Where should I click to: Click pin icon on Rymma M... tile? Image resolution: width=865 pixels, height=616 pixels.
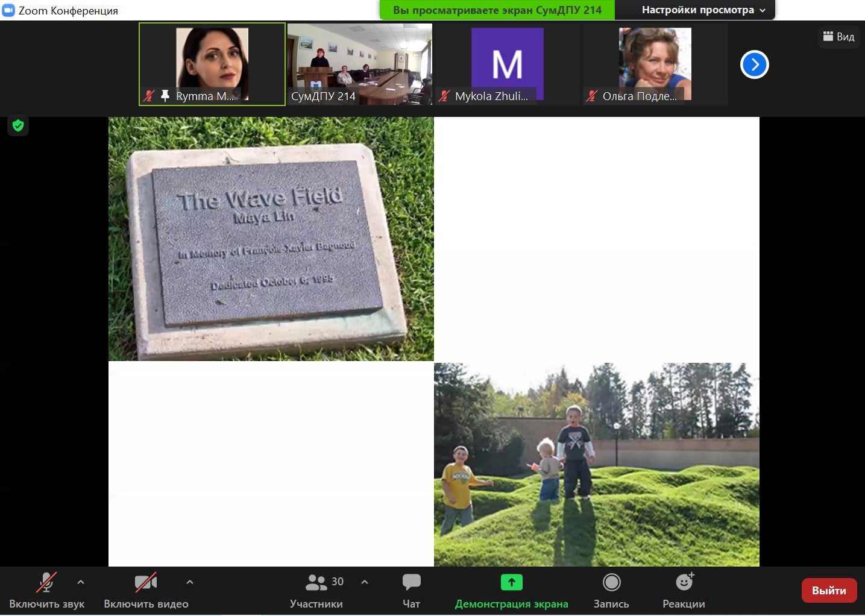coord(165,96)
